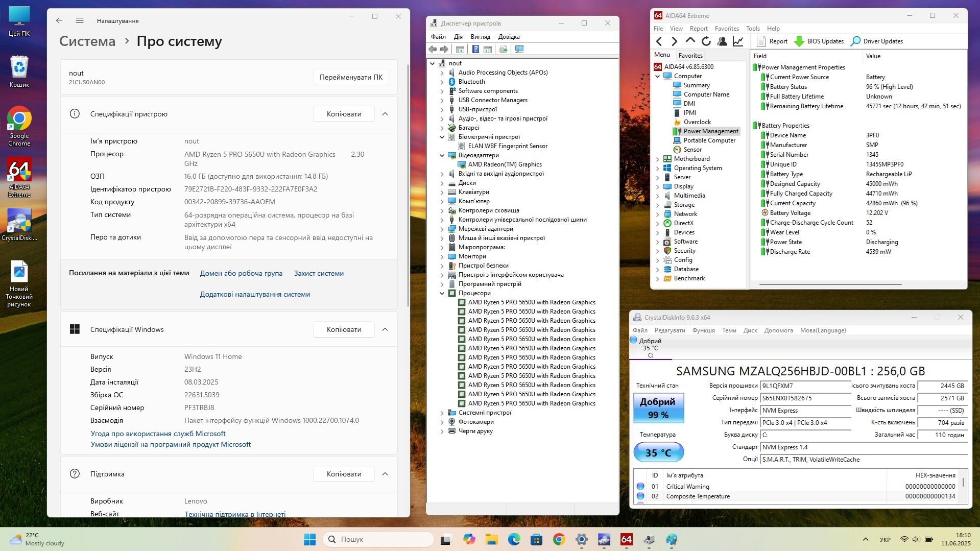
Task: Open Вигляд menu in Device Manager
Action: (480, 37)
